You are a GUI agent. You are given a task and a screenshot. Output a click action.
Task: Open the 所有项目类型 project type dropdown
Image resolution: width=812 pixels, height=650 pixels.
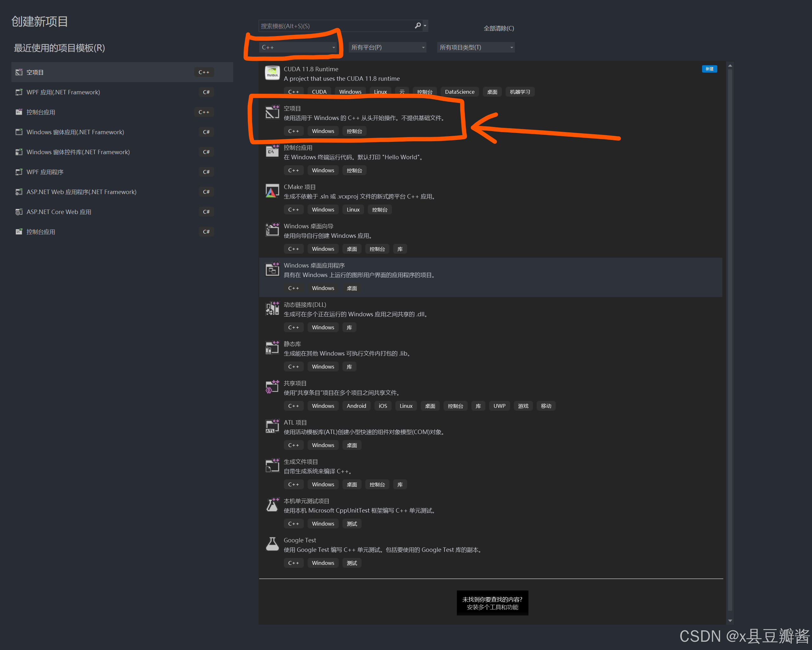(x=476, y=47)
